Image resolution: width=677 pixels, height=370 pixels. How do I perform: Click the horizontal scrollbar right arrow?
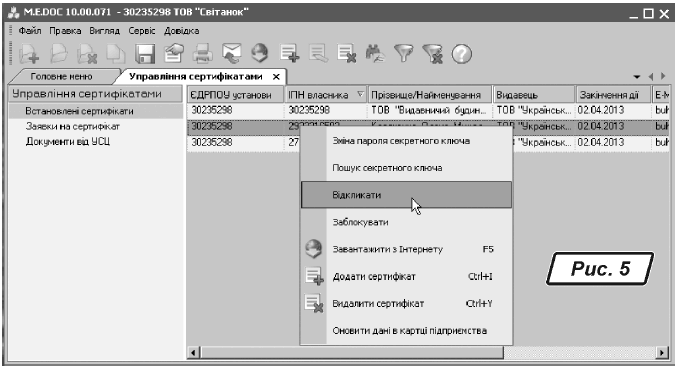pos(662,353)
